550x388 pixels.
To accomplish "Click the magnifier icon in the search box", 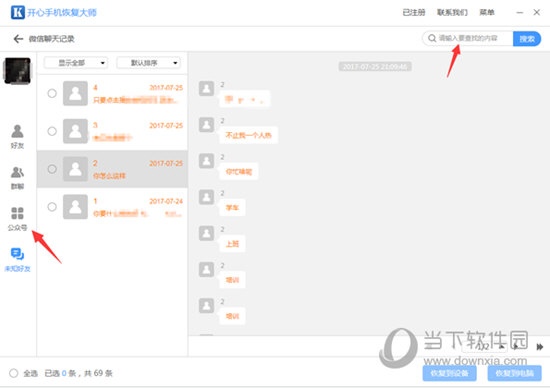I will [432, 38].
